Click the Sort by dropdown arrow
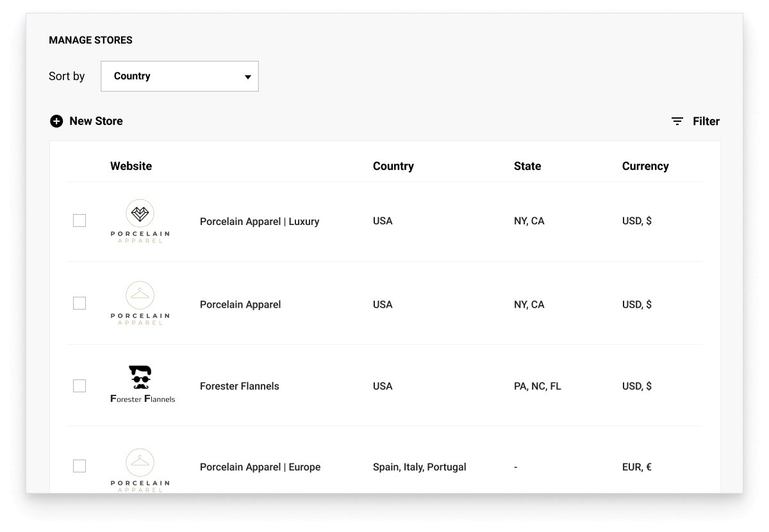The width and height of the screenshot is (769, 532). tap(248, 77)
